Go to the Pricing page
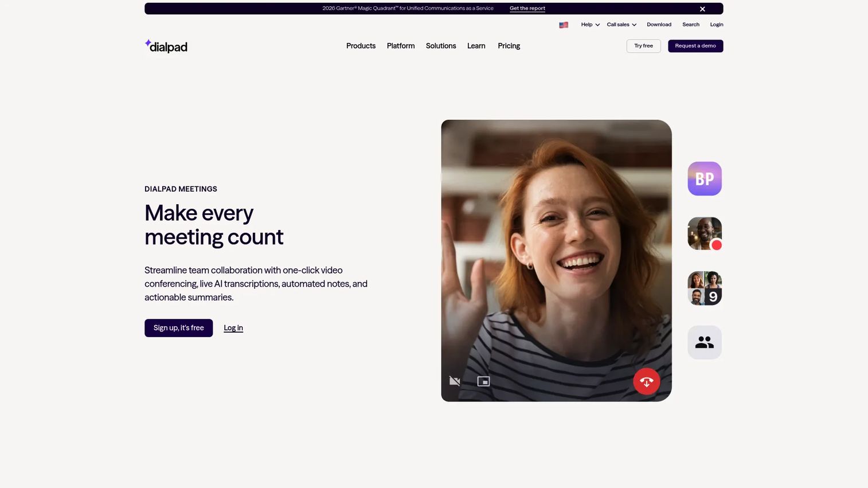868x488 pixels. point(509,46)
